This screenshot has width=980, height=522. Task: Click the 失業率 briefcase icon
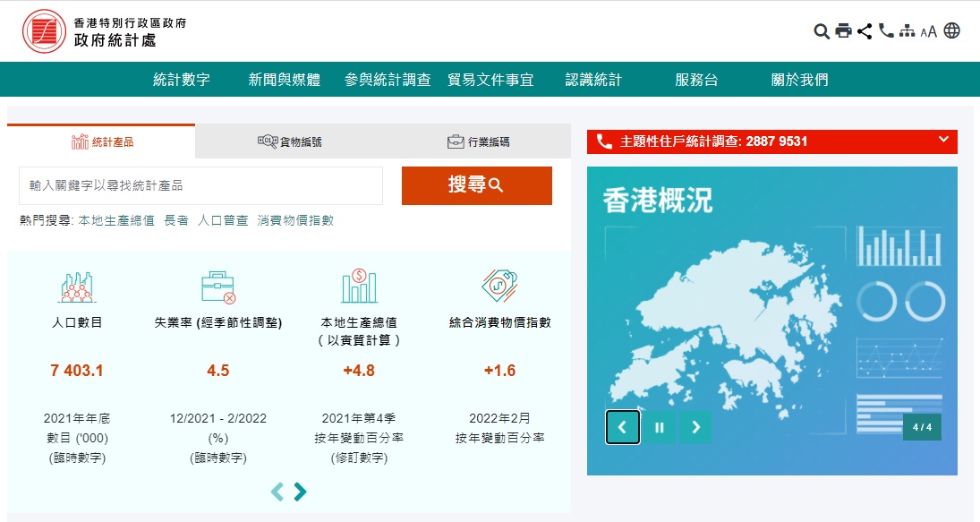(218, 287)
